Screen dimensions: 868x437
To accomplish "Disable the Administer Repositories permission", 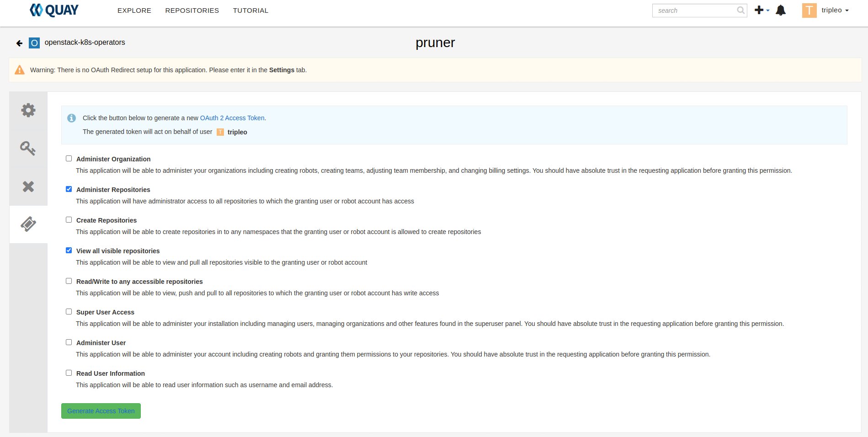I will point(69,189).
